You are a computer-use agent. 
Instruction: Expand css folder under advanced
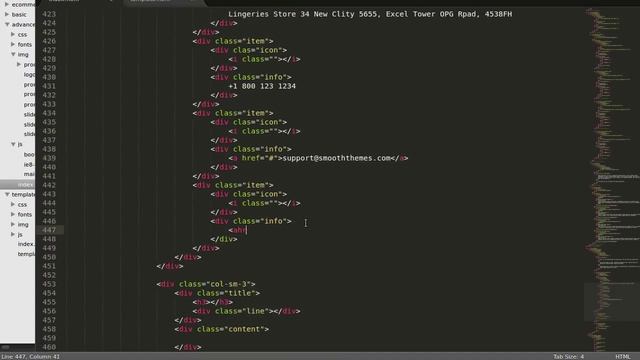(13, 35)
